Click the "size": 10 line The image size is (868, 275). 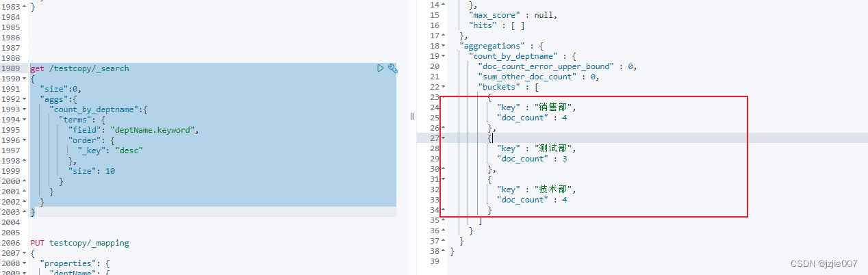(92, 171)
